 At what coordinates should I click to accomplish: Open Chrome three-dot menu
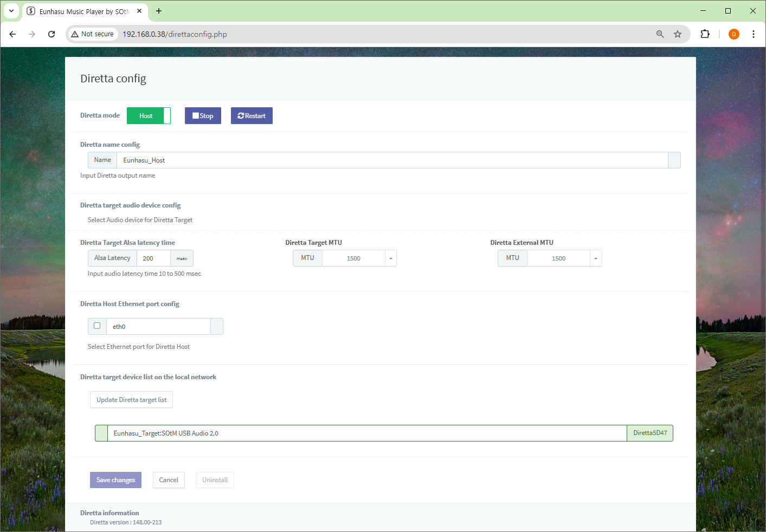[753, 34]
